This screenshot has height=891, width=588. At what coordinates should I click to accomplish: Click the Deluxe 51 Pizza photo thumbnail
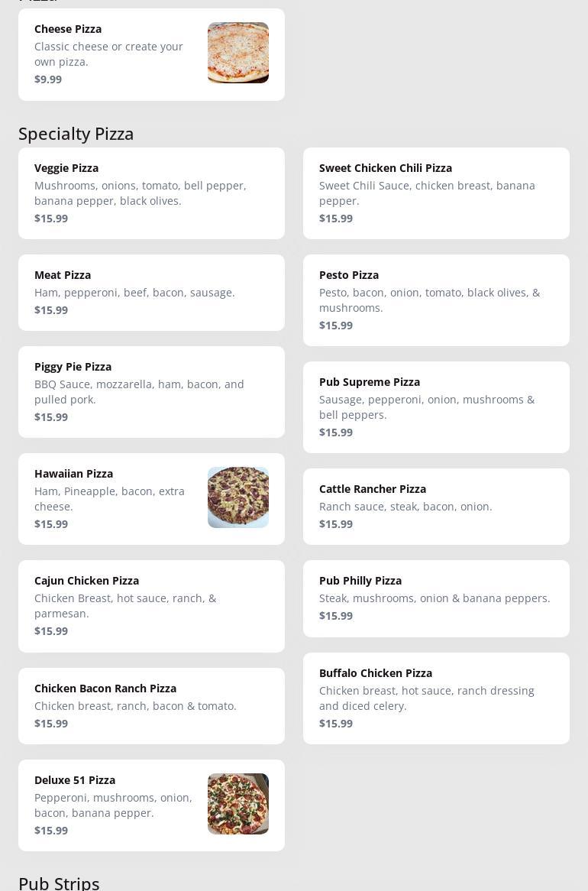(237, 804)
